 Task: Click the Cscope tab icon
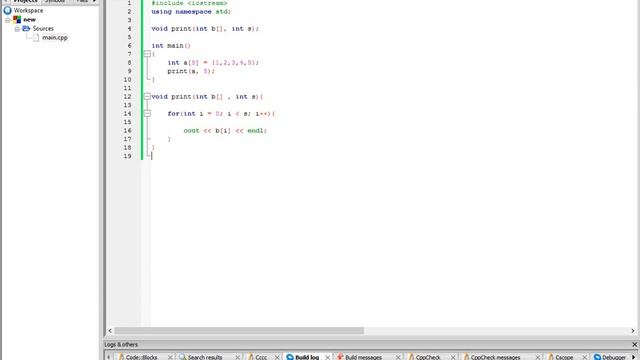(551, 357)
